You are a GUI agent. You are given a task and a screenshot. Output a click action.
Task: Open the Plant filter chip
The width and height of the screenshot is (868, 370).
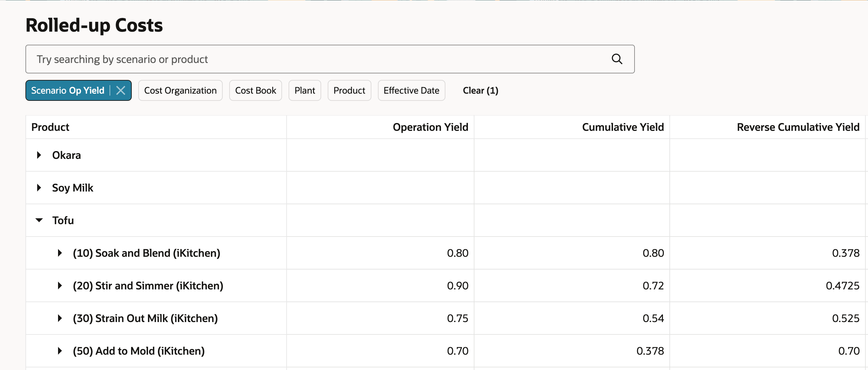305,90
